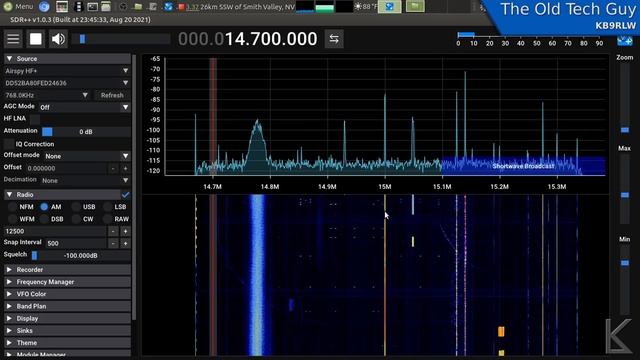Adjust the Max level vertical slider
The width and height of the screenshot is (640, 360).
point(624,189)
